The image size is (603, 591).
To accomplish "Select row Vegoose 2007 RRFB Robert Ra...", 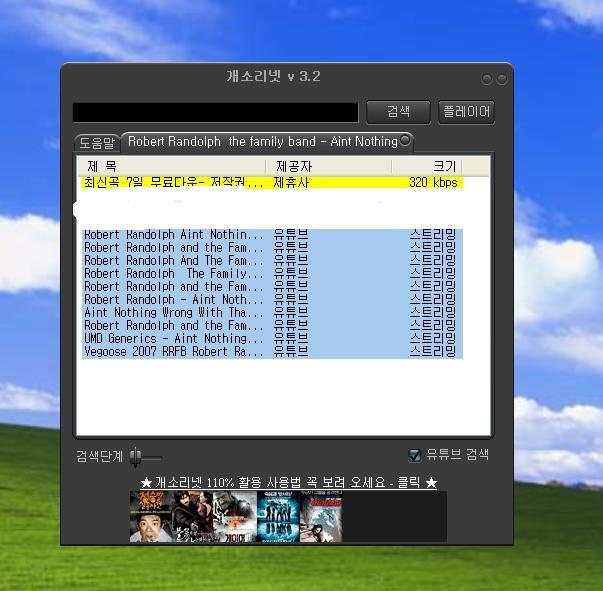I will click(272, 351).
